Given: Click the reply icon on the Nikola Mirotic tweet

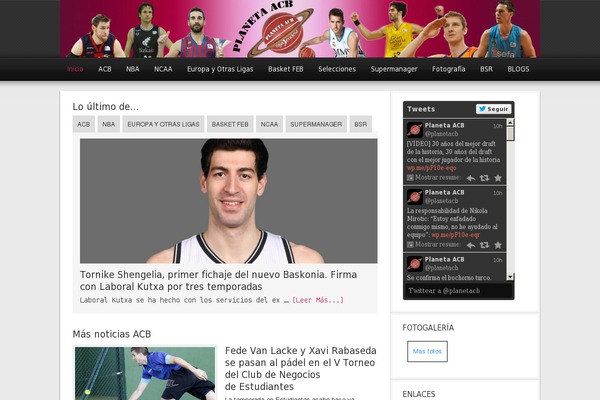Looking at the screenshot, I should [471, 245].
